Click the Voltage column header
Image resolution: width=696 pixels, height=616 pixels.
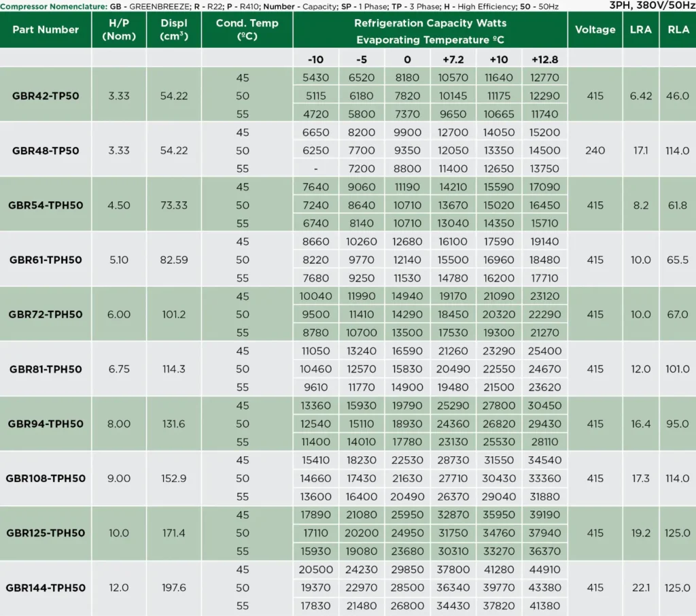click(595, 30)
